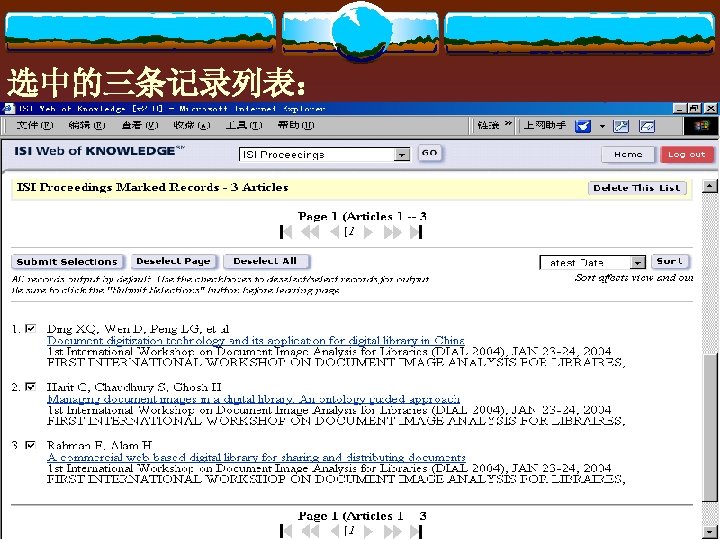Click top 'Page 1 (Articles 1 -- 3' text
720x540 pixels.
point(362,216)
